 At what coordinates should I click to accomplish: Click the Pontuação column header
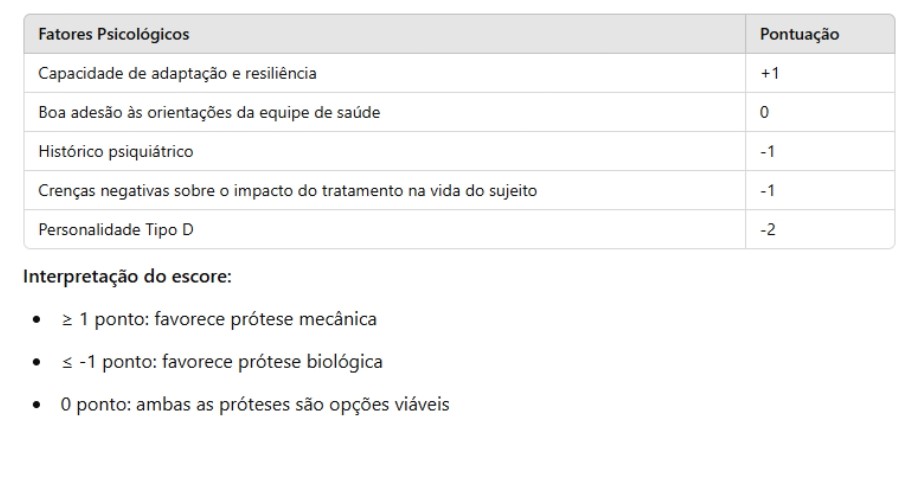point(799,35)
